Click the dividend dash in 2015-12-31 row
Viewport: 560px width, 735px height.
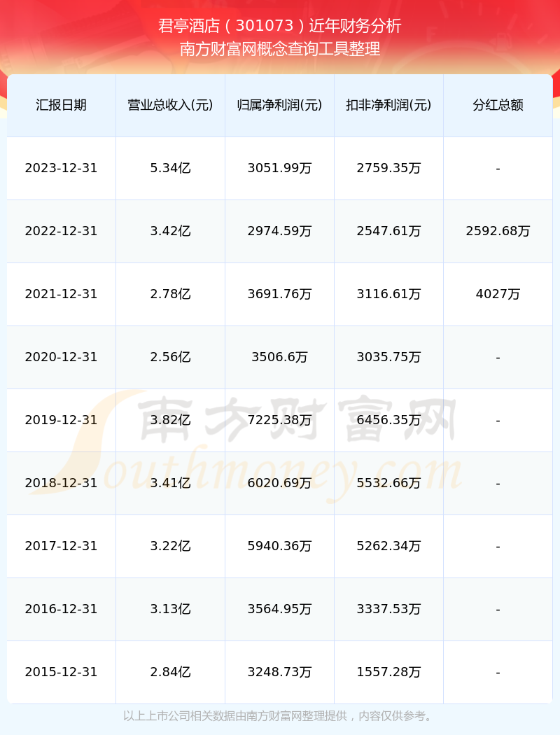coord(498,673)
